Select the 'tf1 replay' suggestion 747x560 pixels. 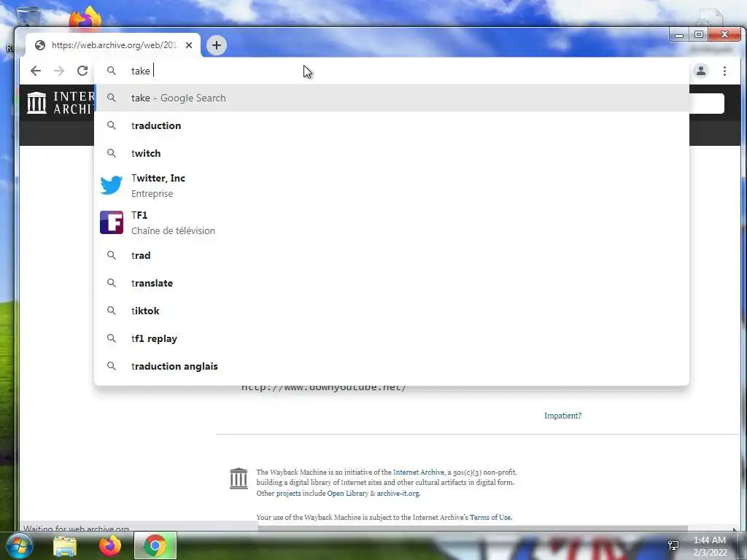pos(392,338)
